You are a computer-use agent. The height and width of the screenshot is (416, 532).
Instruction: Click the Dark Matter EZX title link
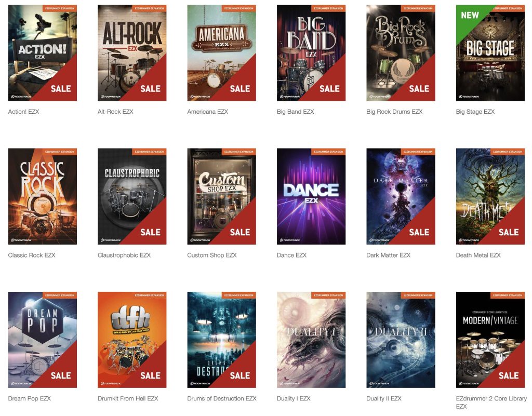coord(388,255)
